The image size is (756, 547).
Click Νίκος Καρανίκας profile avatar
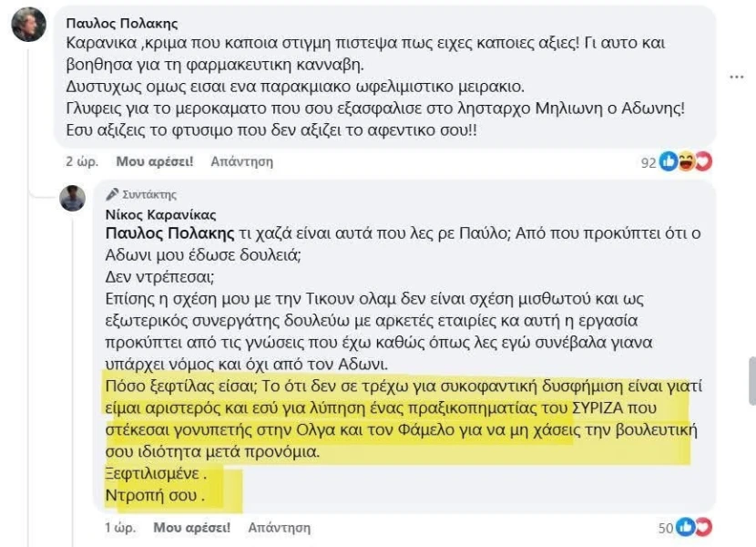(73, 198)
